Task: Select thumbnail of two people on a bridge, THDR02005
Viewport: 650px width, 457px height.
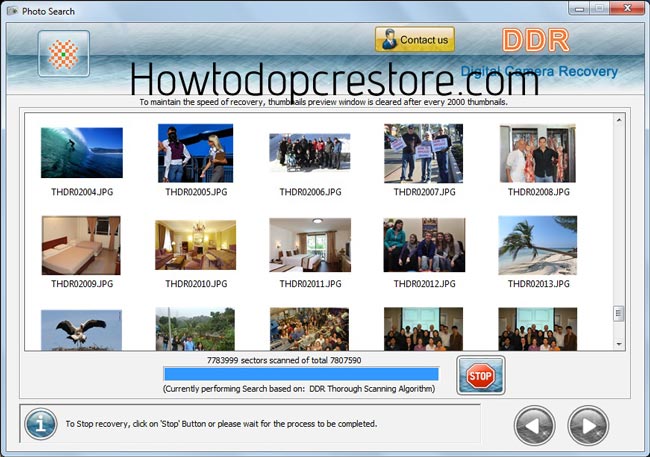Action: pos(195,153)
